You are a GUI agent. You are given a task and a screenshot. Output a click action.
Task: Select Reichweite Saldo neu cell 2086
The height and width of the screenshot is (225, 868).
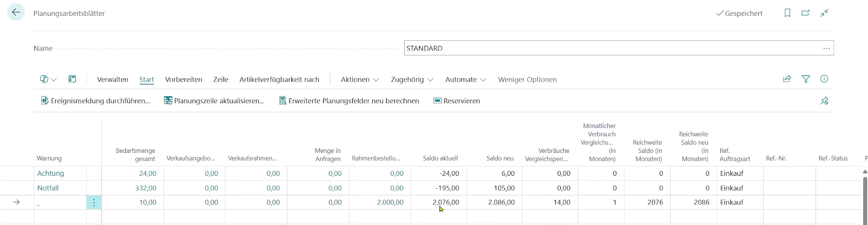click(x=694, y=203)
